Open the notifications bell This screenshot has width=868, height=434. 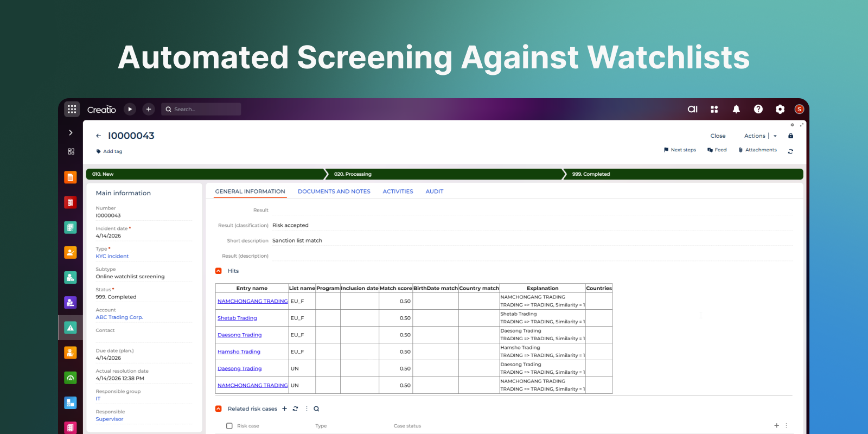pyautogui.click(x=736, y=109)
